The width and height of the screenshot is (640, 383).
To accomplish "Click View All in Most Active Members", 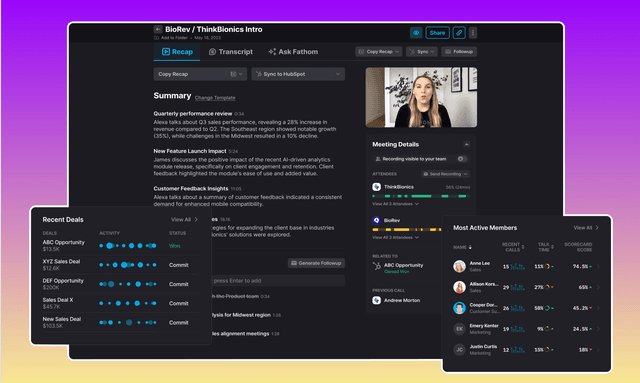I will coord(586,228).
